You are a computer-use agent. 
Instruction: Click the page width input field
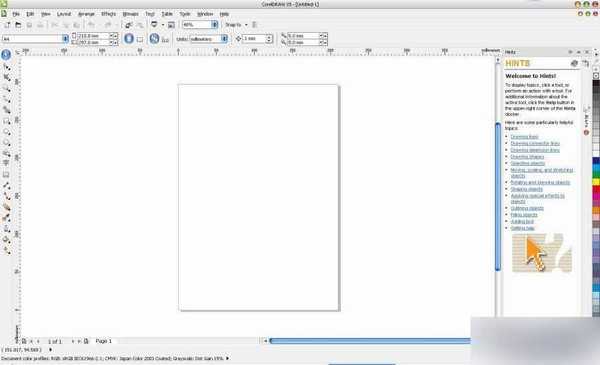tap(93, 36)
